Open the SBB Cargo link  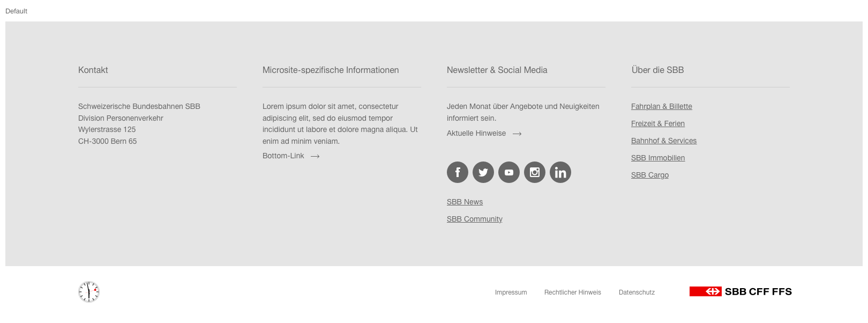pos(650,175)
